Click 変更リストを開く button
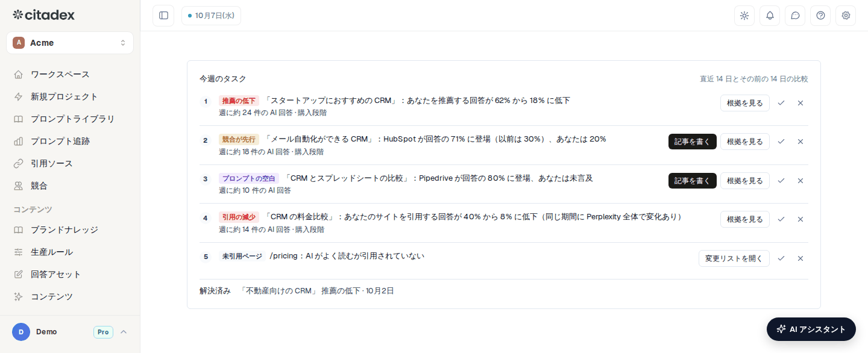Screen dimensions: 868x353 click(x=734, y=258)
